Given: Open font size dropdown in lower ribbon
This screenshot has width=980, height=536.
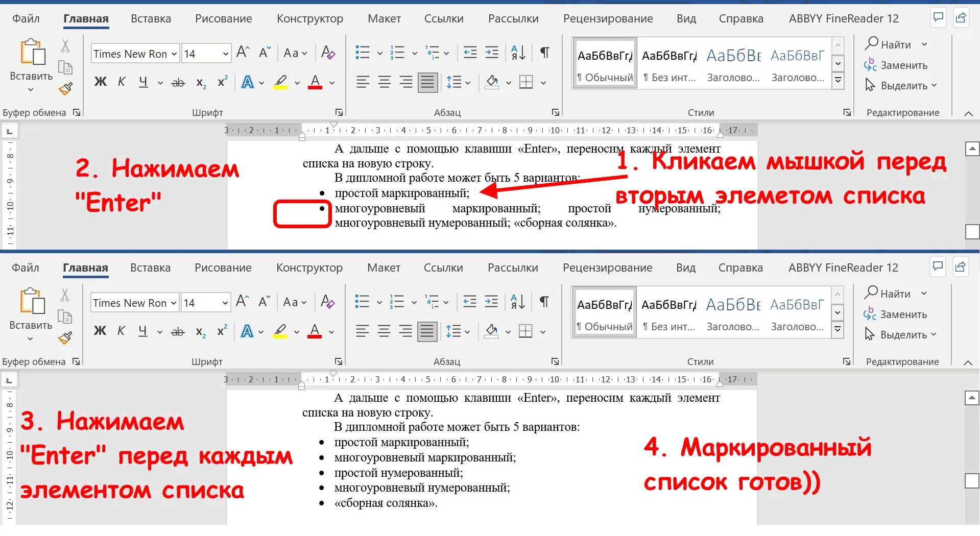Looking at the screenshot, I should pyautogui.click(x=225, y=303).
